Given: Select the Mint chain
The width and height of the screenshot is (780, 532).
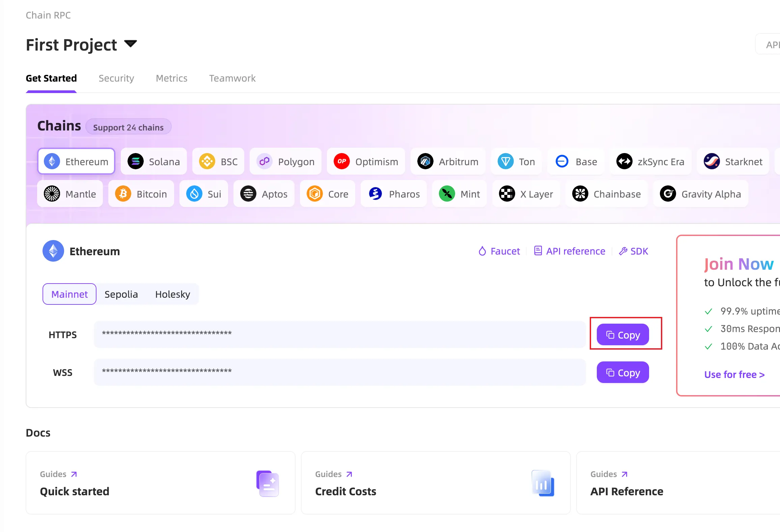Looking at the screenshot, I should coord(459,194).
